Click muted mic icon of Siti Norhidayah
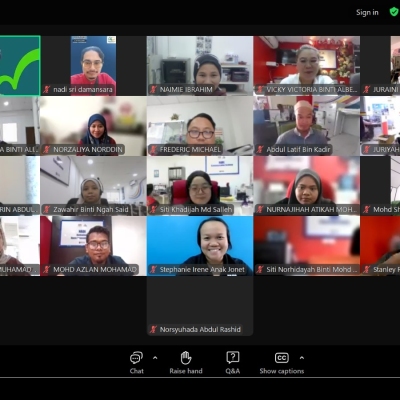Viewport: 400px width, 400px height. (260, 269)
